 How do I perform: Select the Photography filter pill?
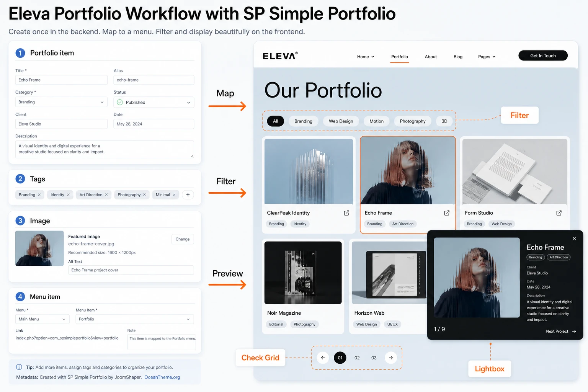pos(413,121)
